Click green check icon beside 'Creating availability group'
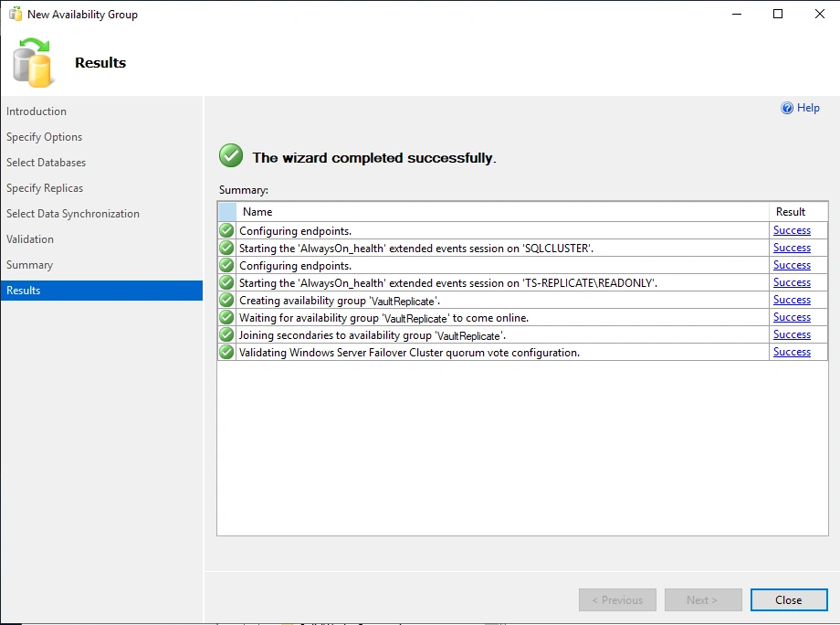This screenshot has width=840, height=625. pos(226,300)
